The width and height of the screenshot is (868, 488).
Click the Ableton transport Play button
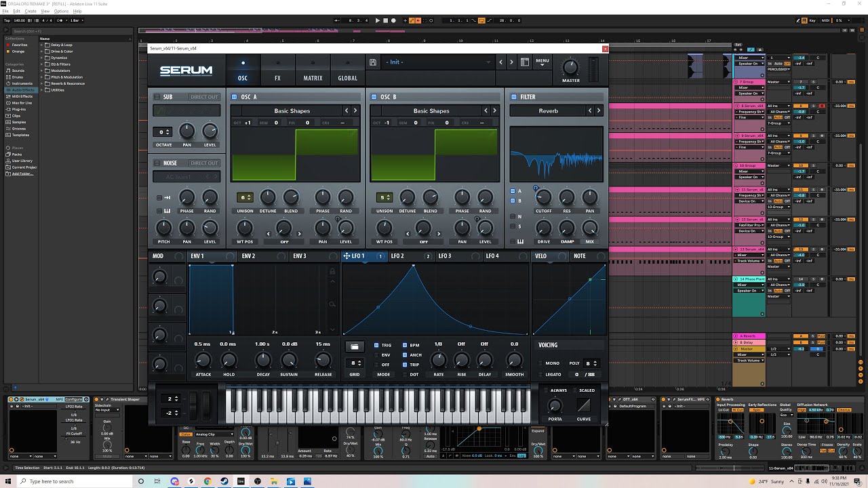[x=378, y=20]
